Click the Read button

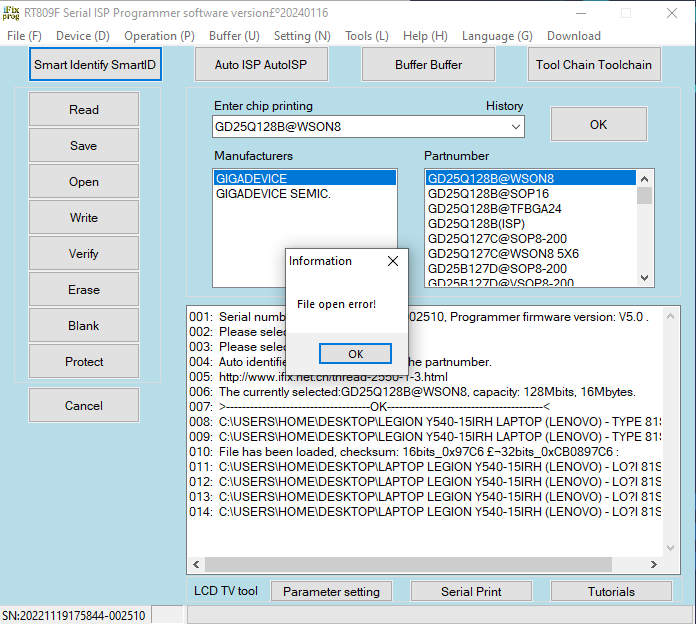pyautogui.click(x=84, y=110)
